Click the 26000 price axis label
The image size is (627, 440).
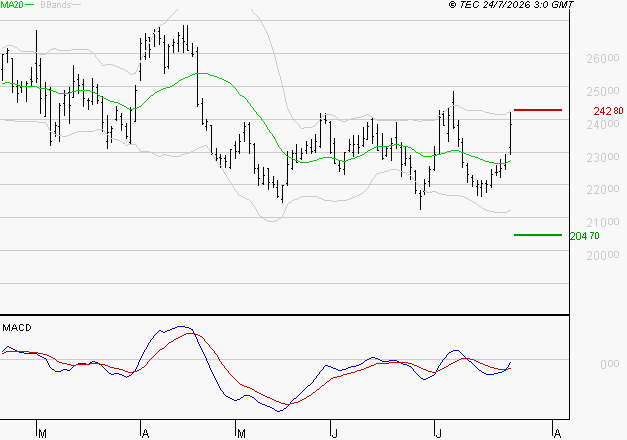[603, 59]
